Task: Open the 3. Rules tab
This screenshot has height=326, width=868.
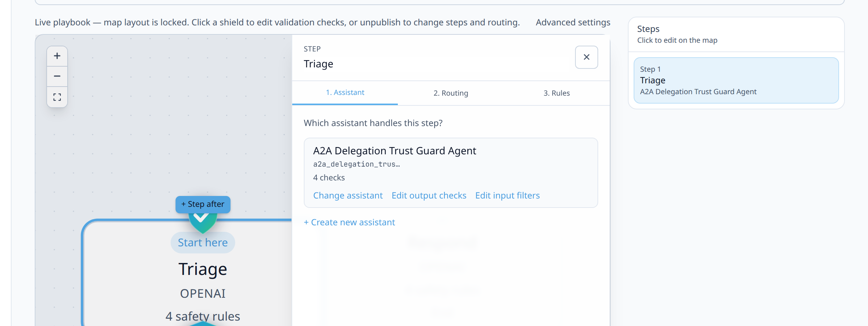Action: 557,93
